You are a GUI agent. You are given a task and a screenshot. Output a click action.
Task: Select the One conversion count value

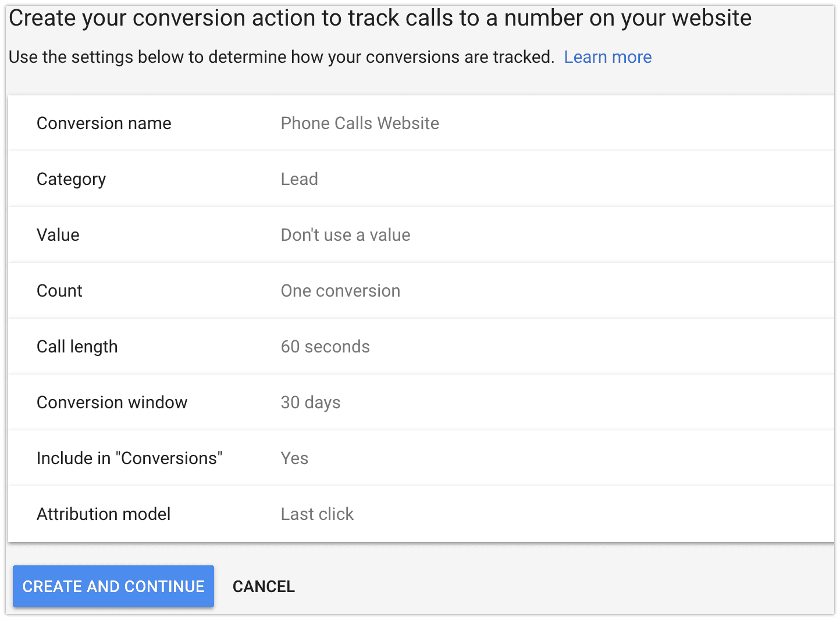[340, 290]
